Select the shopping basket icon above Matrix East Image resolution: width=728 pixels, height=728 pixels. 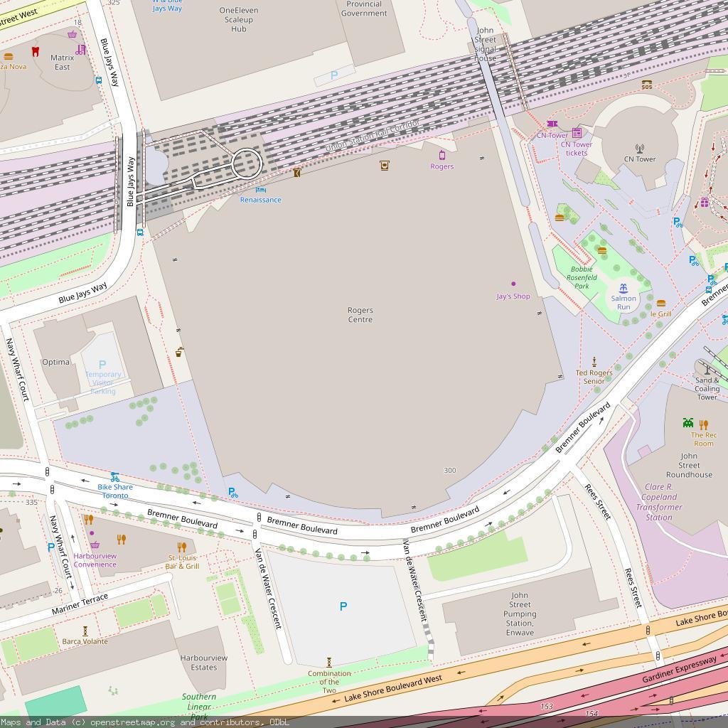pyautogui.click(x=72, y=34)
